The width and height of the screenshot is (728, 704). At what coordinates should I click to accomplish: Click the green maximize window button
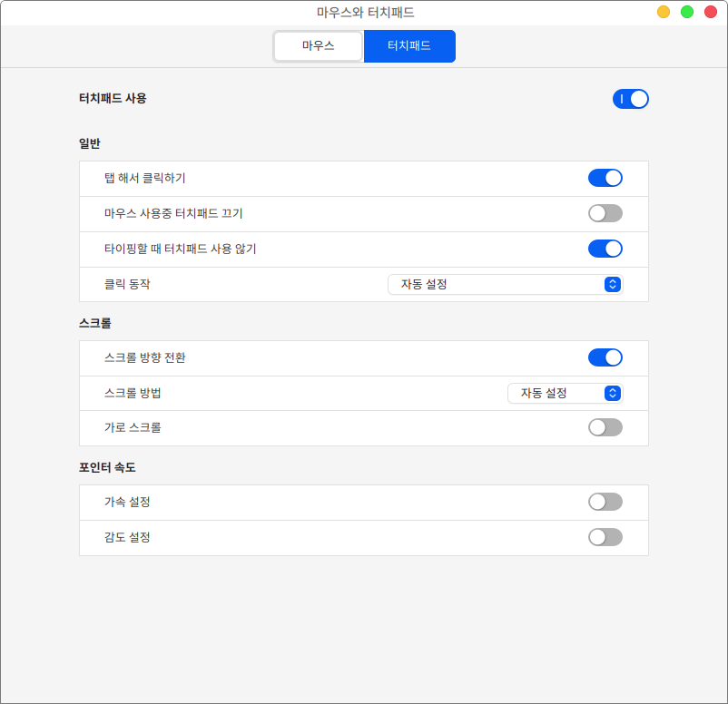click(687, 12)
